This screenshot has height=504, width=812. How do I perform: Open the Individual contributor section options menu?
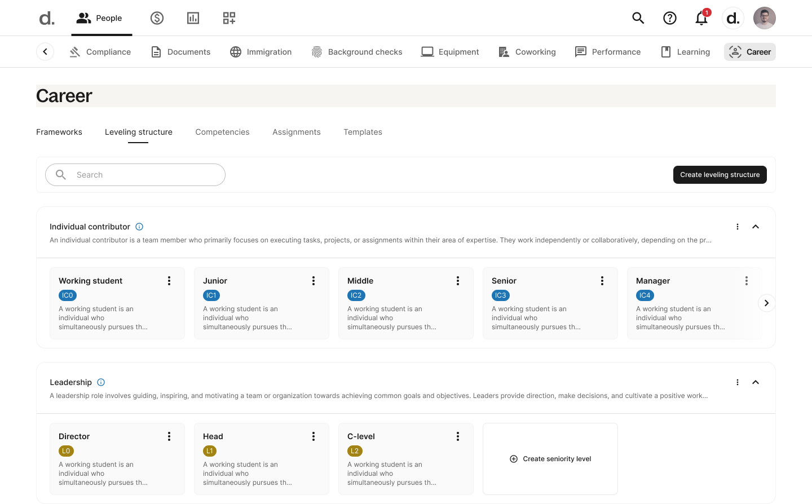737,227
